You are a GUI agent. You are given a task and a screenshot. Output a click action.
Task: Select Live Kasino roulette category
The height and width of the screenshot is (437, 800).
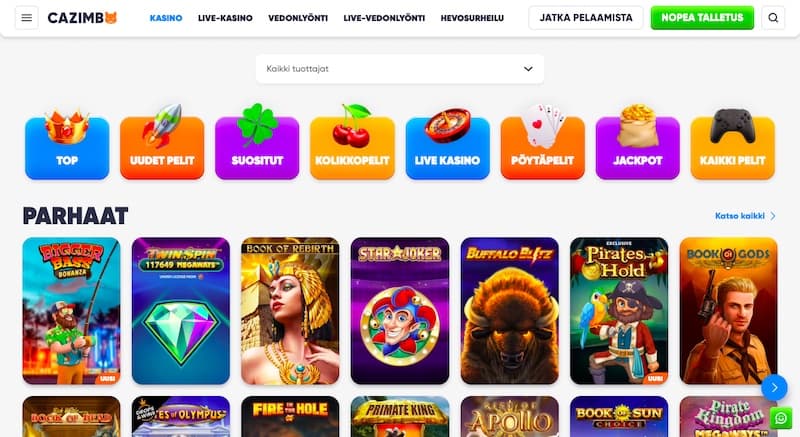pyautogui.click(x=447, y=144)
